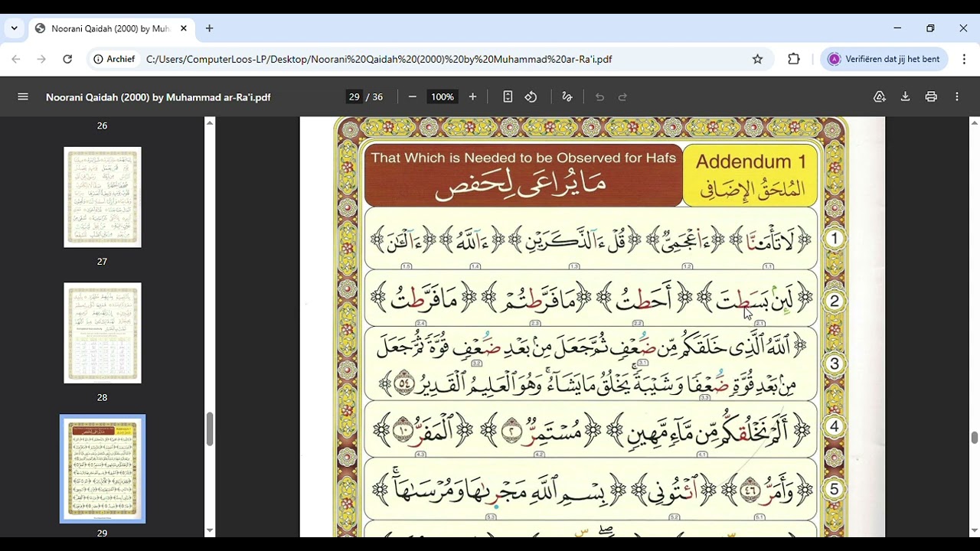
Task: Click the fit to page icon
Action: click(x=508, y=97)
